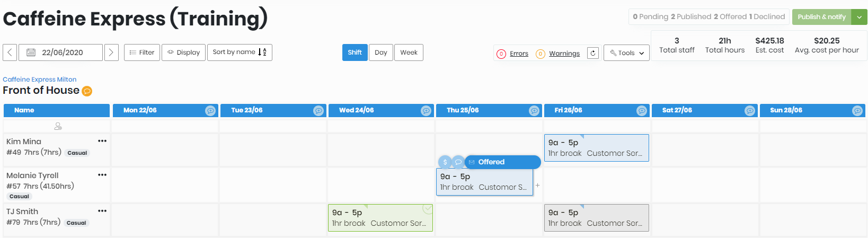
Task: Open the three-dot menu for Kim Mina
Action: pos(102,141)
